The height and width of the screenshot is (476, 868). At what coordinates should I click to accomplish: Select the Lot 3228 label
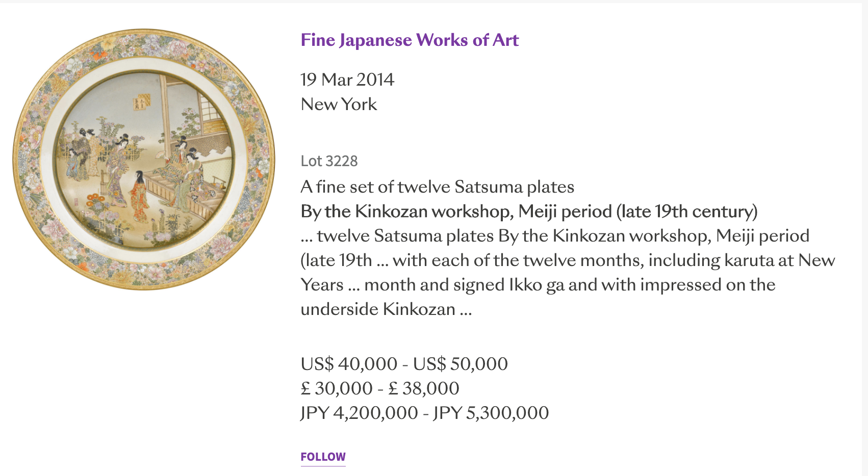pyautogui.click(x=329, y=161)
